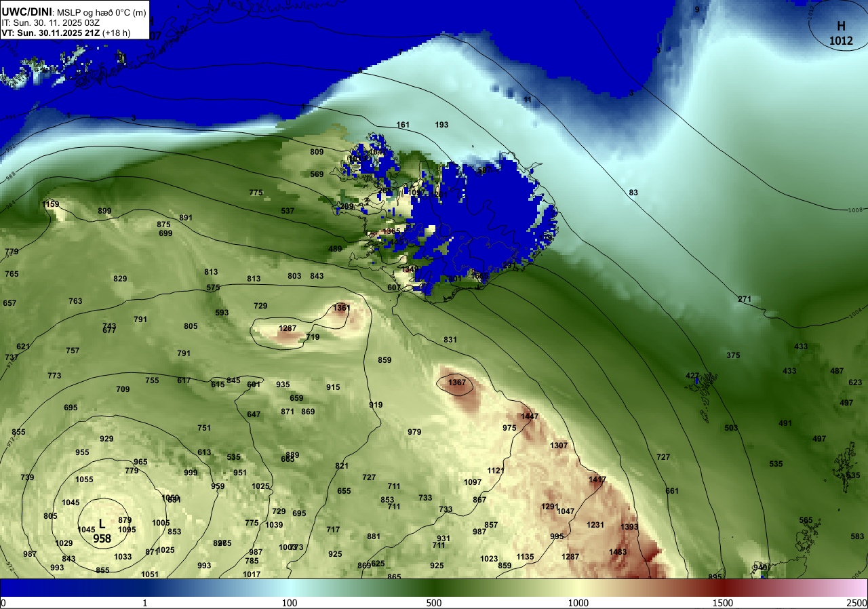The height and width of the screenshot is (609, 868).
Task: Click the high pressure marker H 1012
Action: (841, 33)
